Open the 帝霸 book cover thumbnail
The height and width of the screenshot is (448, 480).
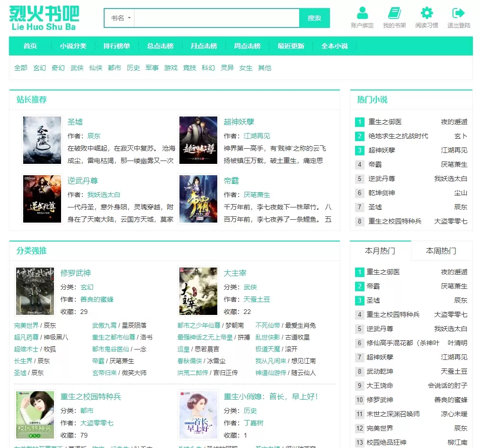198,199
